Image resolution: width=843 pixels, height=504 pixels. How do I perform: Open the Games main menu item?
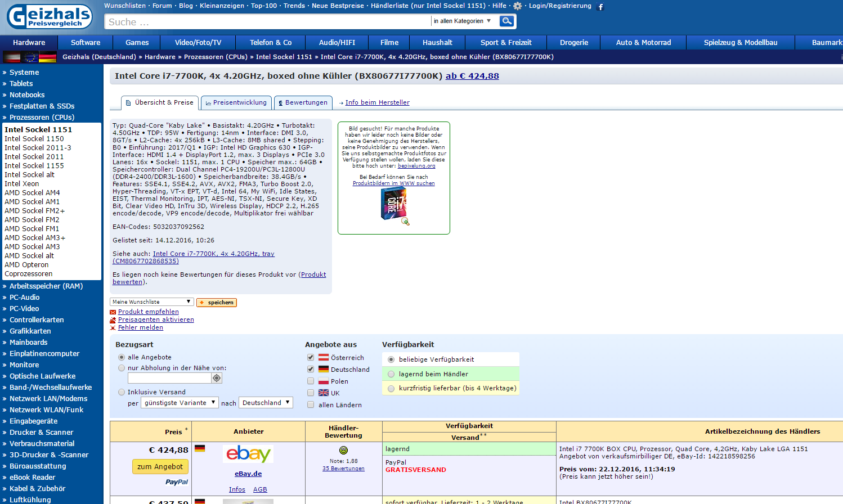[x=137, y=42]
